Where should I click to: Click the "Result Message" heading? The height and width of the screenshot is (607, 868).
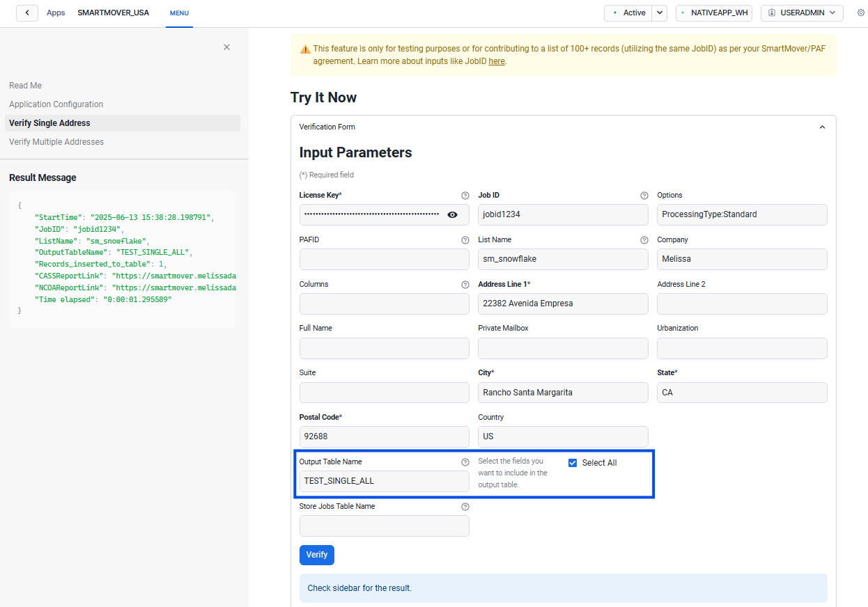pyautogui.click(x=42, y=178)
